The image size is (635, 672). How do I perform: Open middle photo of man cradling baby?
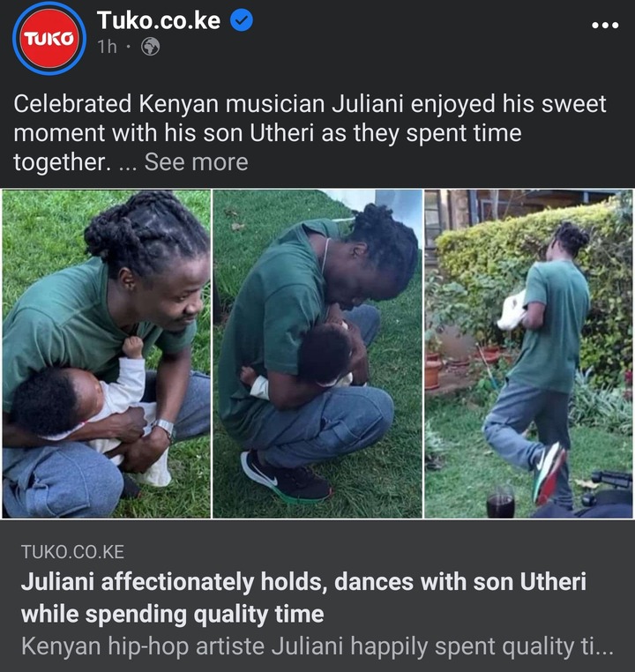coord(317,354)
